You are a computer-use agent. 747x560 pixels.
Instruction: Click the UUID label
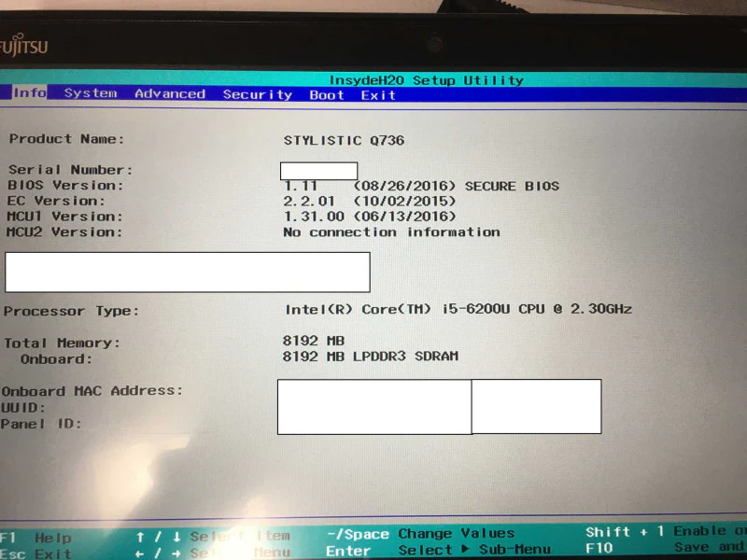(x=23, y=408)
